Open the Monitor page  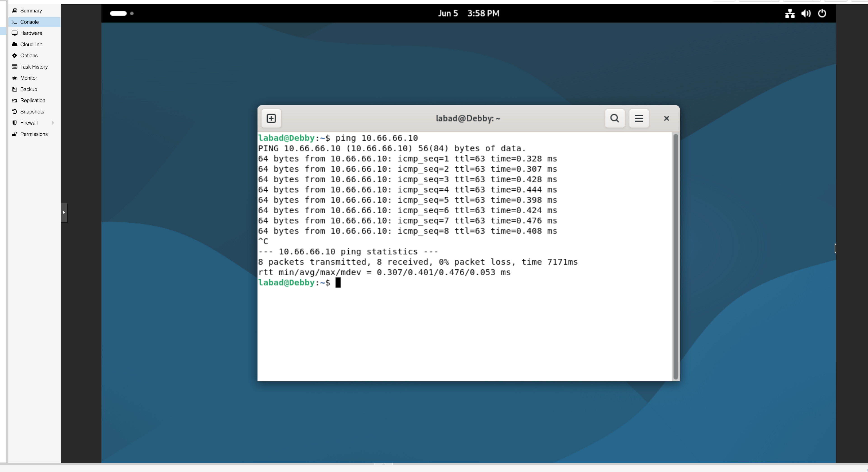pos(34,78)
